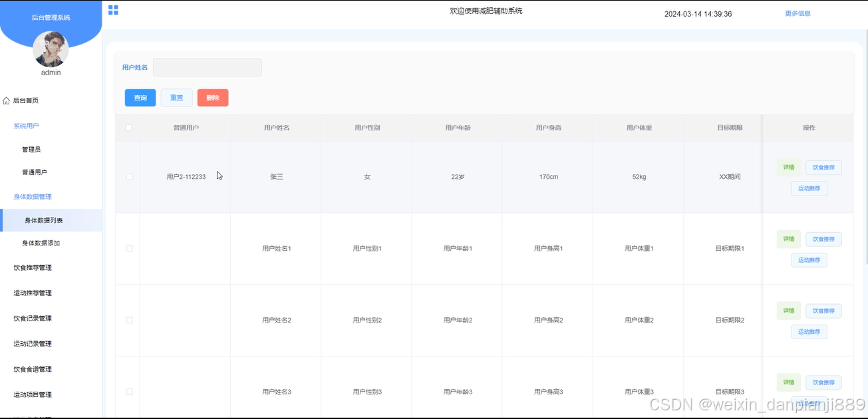Click the 用户2-112233 table cell
Image resolution: width=868 pixels, height=419 pixels.
point(186,177)
